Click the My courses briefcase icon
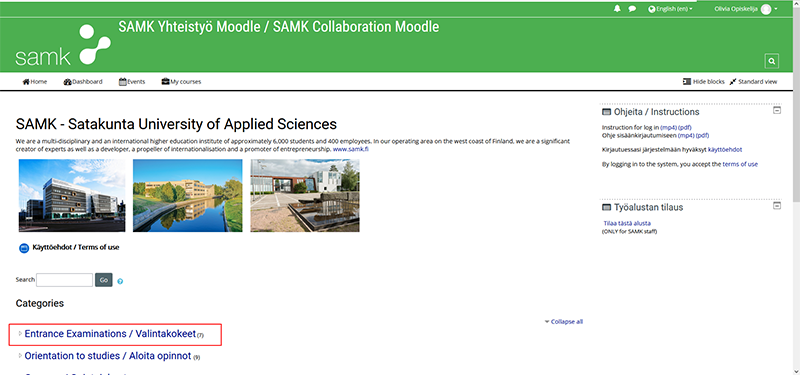 (165, 82)
